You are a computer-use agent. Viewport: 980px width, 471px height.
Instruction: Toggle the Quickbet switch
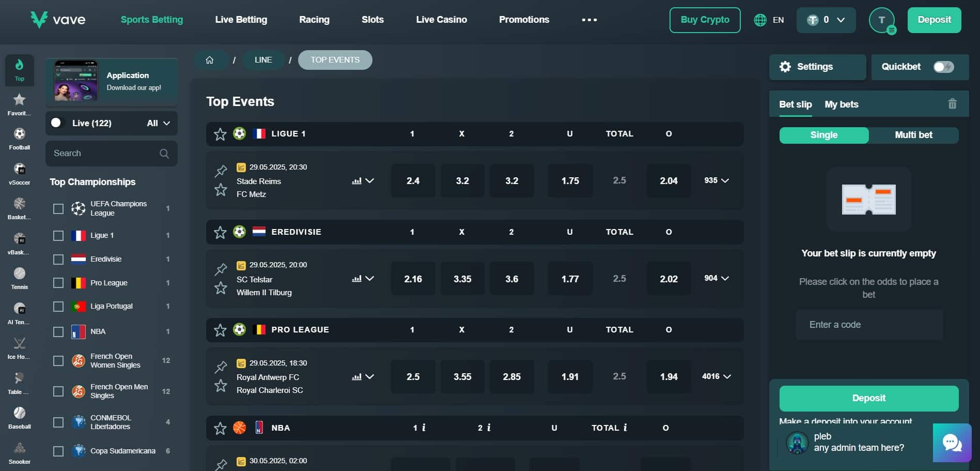(943, 67)
